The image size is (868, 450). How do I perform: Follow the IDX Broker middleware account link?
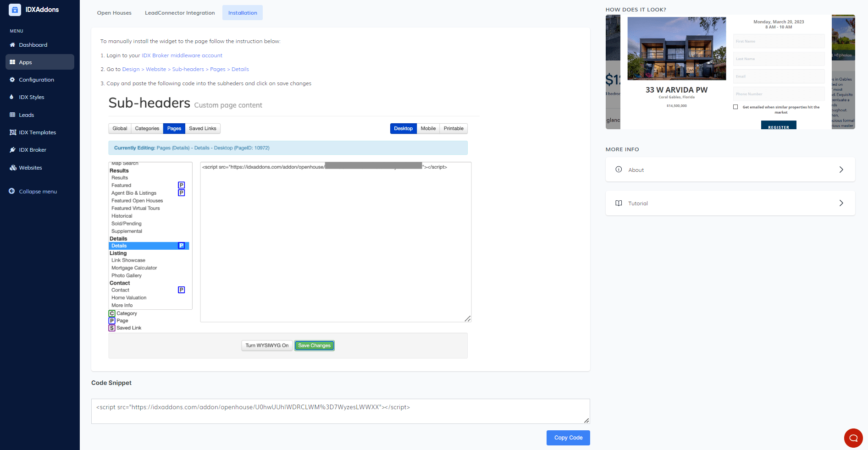pos(182,55)
